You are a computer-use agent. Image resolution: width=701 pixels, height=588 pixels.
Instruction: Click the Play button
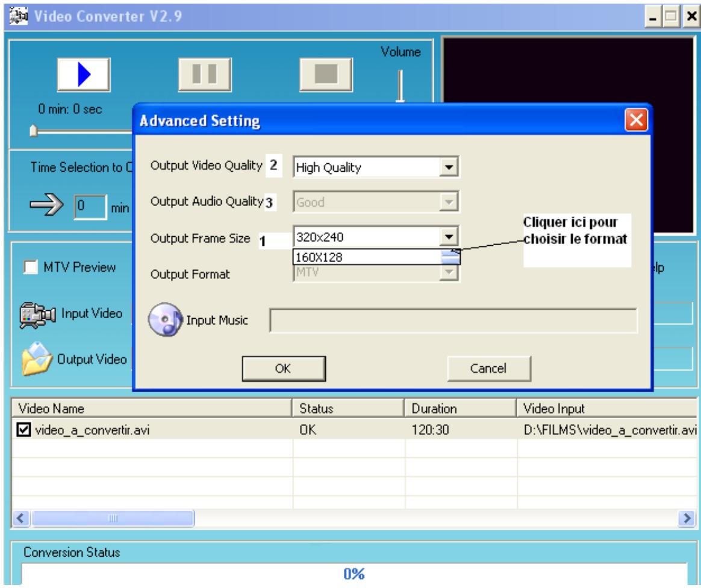[84, 74]
